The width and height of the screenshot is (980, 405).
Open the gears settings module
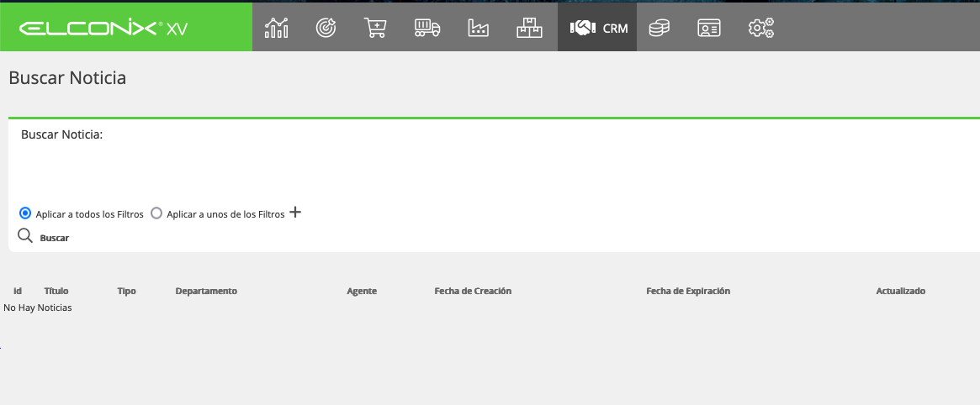pos(761,28)
